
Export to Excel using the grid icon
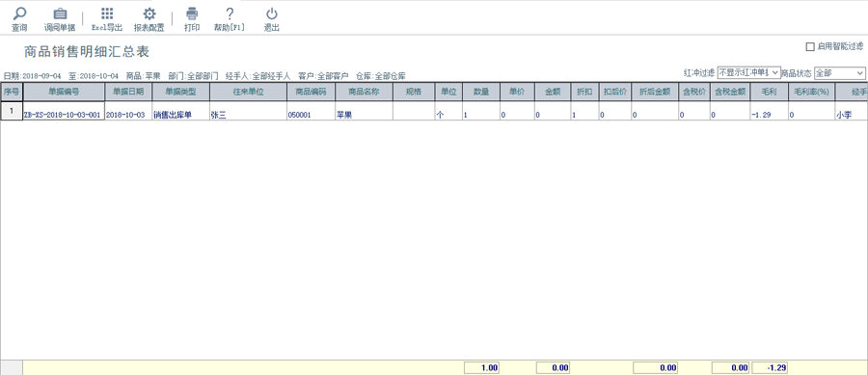(107, 13)
